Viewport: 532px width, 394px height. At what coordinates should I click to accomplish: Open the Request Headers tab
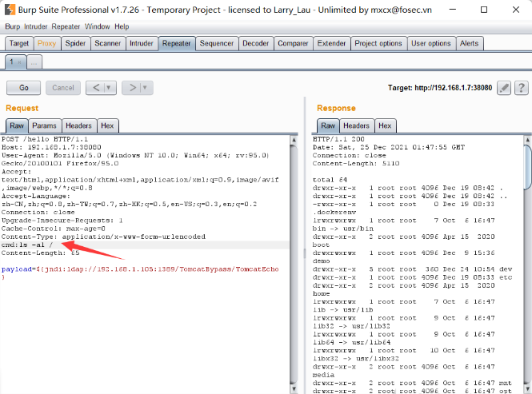(x=78, y=125)
